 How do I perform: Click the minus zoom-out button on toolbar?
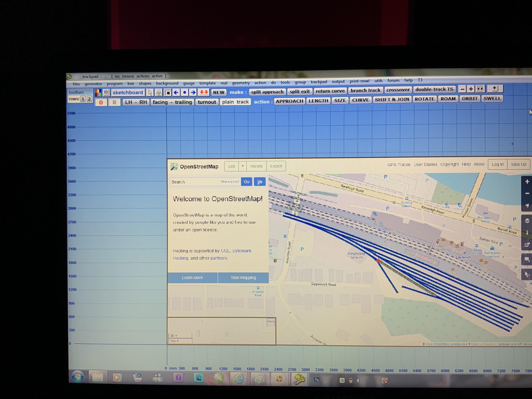[462, 89]
